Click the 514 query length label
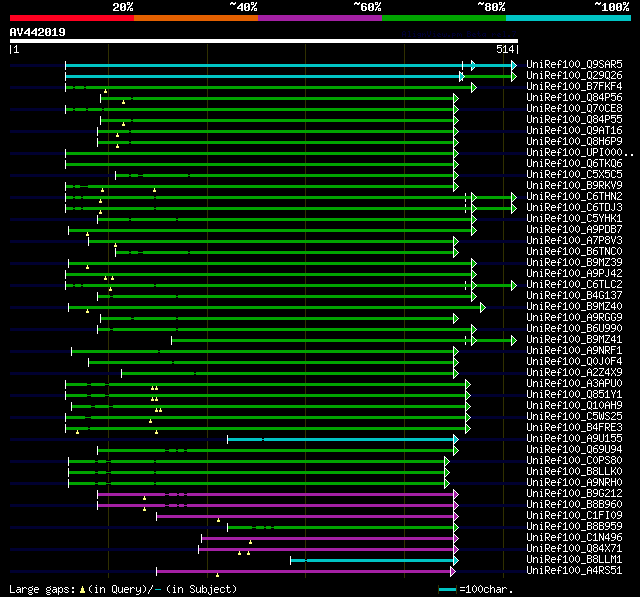640x597 pixels. (505, 49)
